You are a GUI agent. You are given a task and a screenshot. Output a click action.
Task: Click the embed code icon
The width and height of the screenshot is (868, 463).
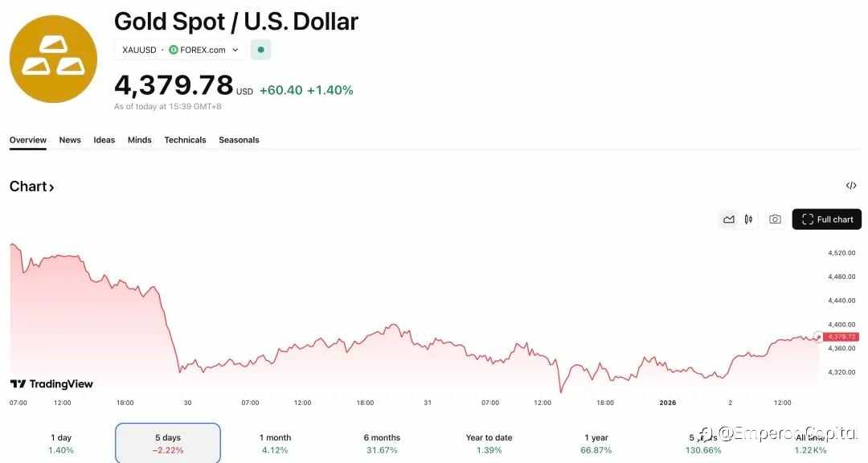[851, 186]
